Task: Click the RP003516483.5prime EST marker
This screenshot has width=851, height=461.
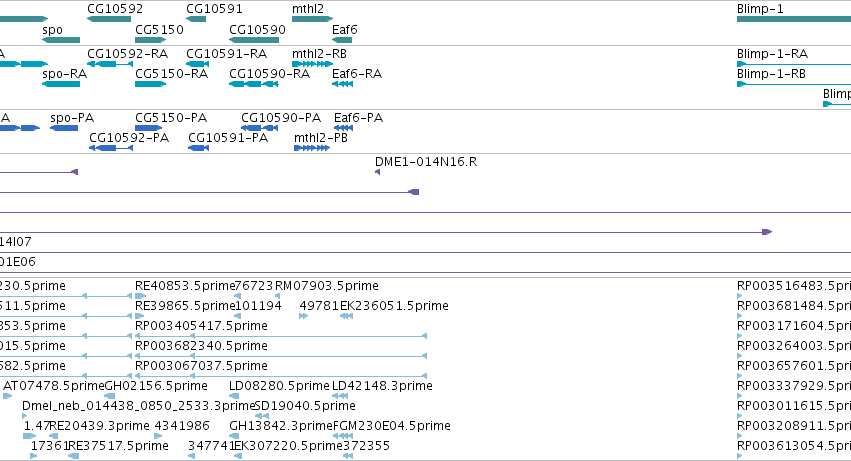Action: click(x=739, y=296)
